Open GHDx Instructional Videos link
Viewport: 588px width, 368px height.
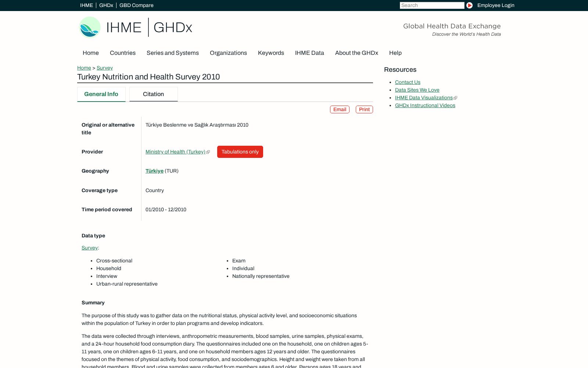point(425,105)
